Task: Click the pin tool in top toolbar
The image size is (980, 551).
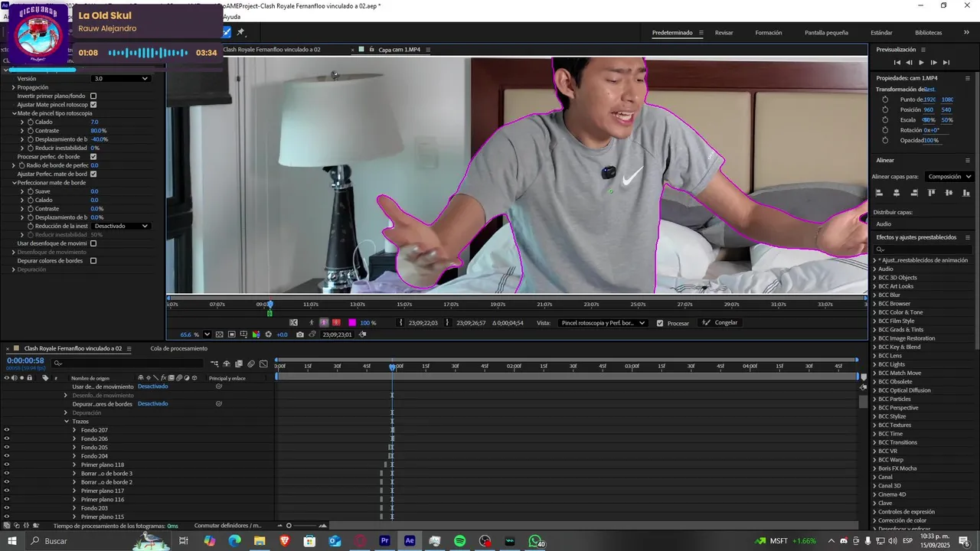Action: tap(240, 32)
